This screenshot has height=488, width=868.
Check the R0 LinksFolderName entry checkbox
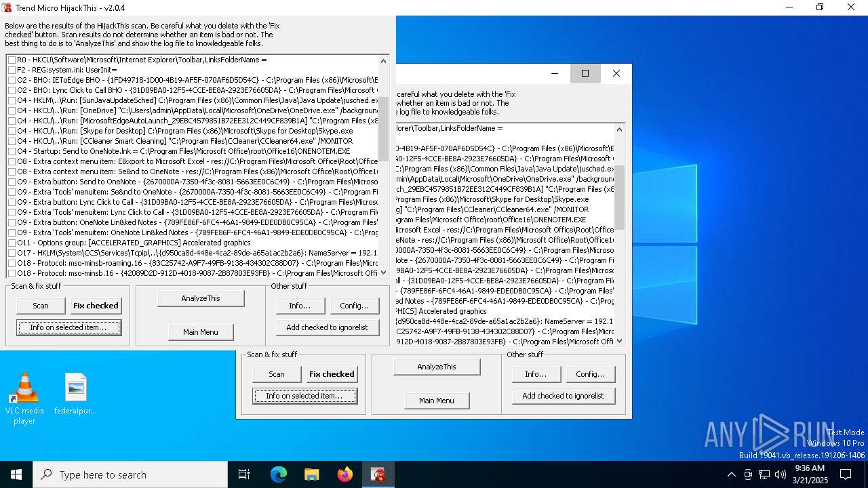[x=12, y=60]
